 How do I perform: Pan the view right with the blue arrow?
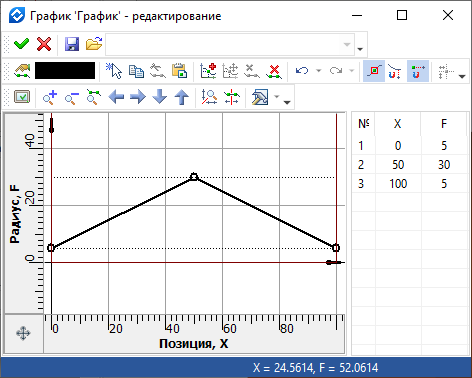[138, 97]
